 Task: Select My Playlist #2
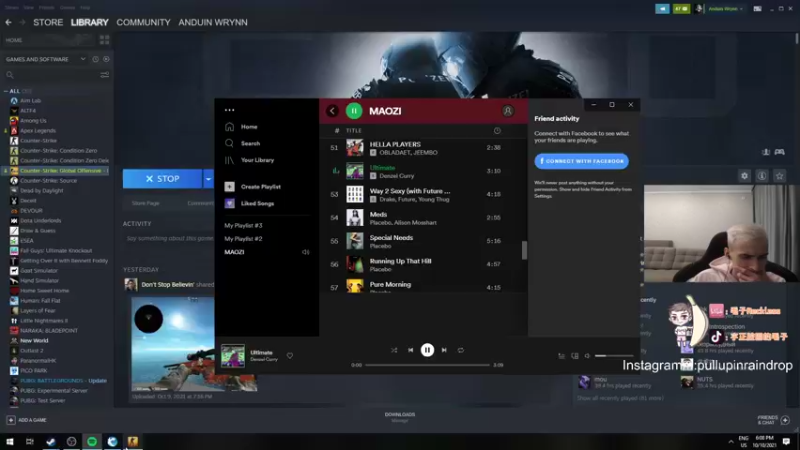pos(243,239)
